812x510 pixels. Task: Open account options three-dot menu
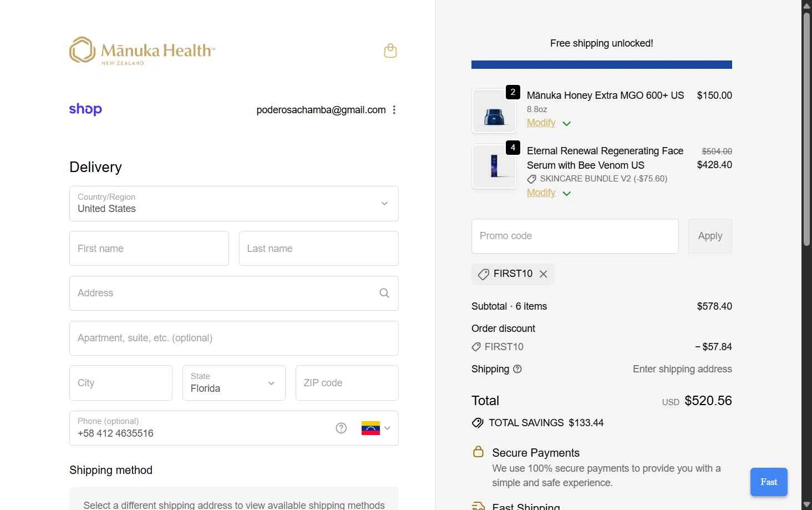click(394, 110)
